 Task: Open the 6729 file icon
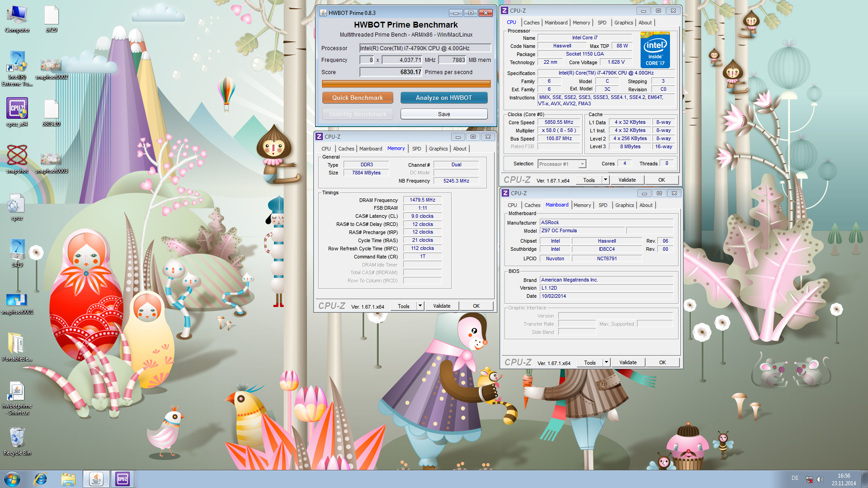(x=51, y=19)
